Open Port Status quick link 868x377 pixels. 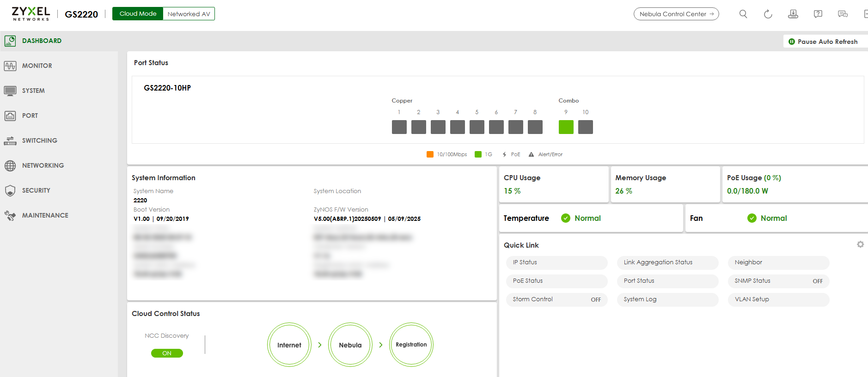668,281
